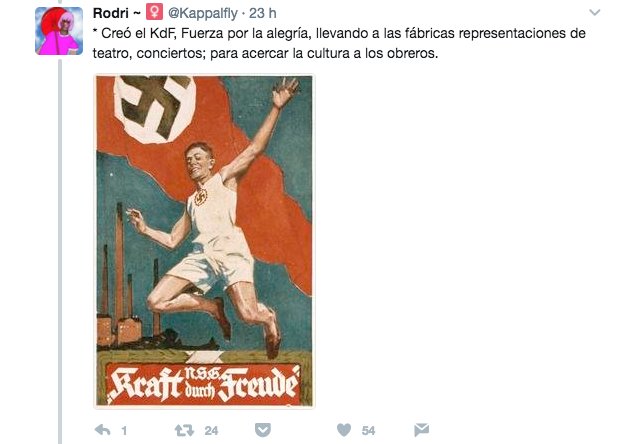The image size is (636, 444).
Task: Click the retweet icon
Action: pyautogui.click(x=184, y=430)
